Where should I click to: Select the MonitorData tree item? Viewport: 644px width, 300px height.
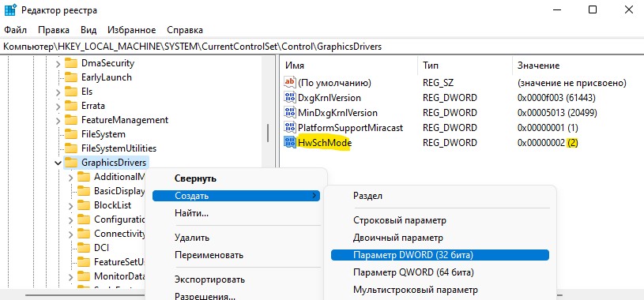[119, 276]
